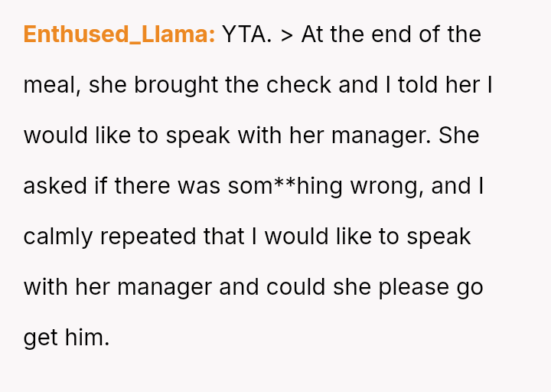
Task: Click 'would like' on the third line
Action: tap(77, 136)
